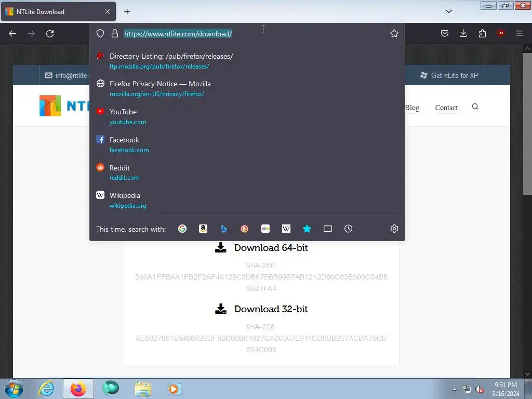Search this time with Google

[x=182, y=229]
